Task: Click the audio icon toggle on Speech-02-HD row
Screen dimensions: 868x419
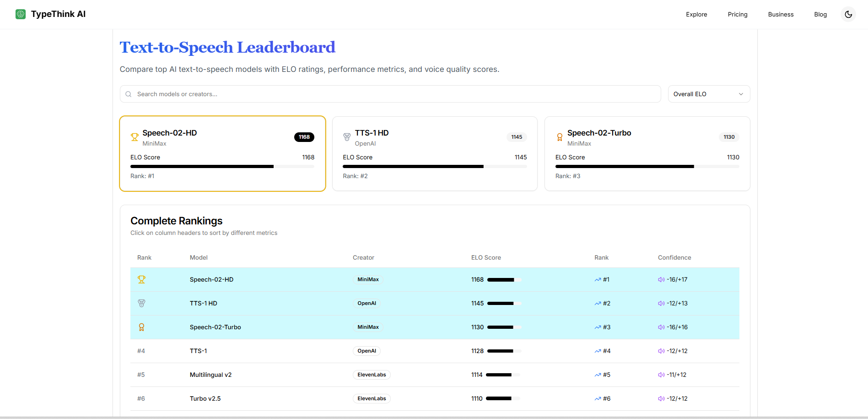Action: (x=661, y=279)
